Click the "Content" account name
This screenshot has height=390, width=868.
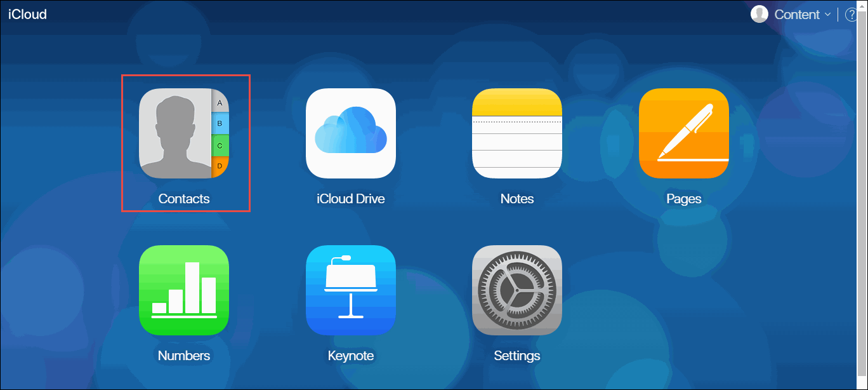coord(797,15)
